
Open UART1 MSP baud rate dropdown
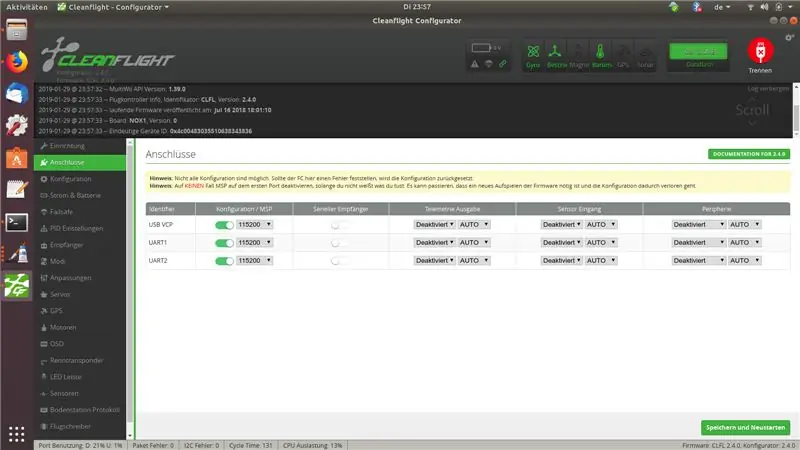[255, 242]
